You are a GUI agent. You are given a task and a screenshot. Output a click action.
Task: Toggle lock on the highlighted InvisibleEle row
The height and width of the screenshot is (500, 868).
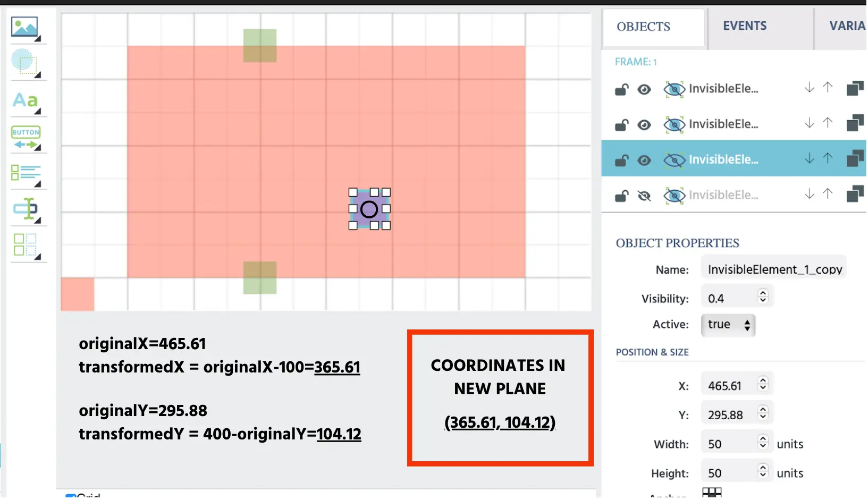pos(621,160)
